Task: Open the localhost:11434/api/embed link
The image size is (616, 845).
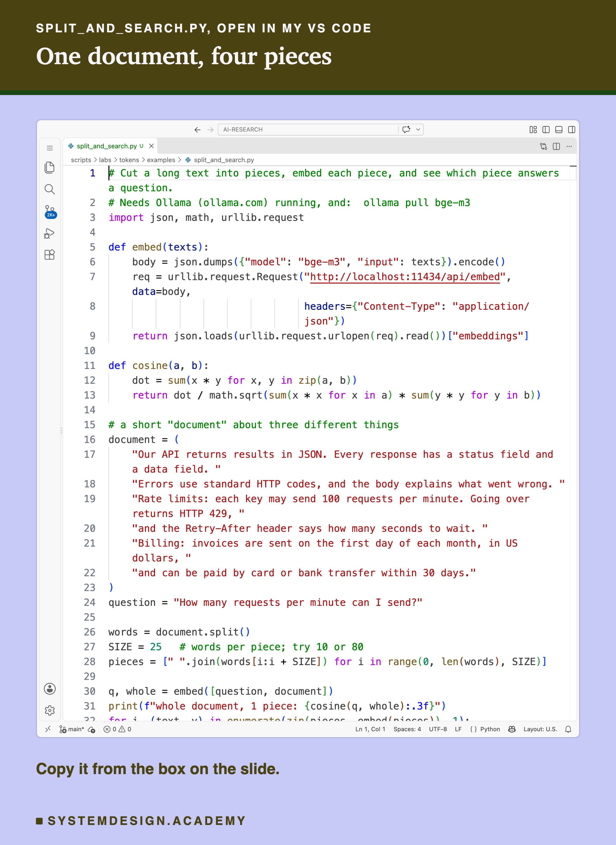Action: (405, 277)
